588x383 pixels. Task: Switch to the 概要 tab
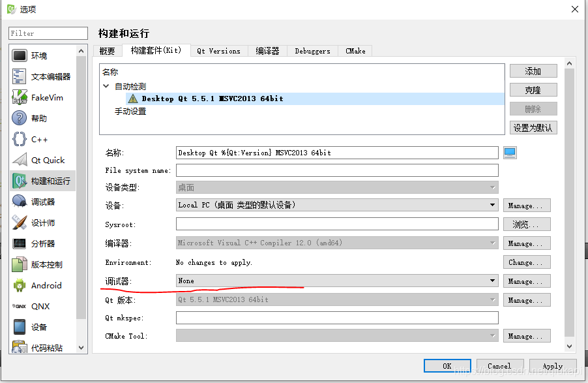(x=108, y=51)
